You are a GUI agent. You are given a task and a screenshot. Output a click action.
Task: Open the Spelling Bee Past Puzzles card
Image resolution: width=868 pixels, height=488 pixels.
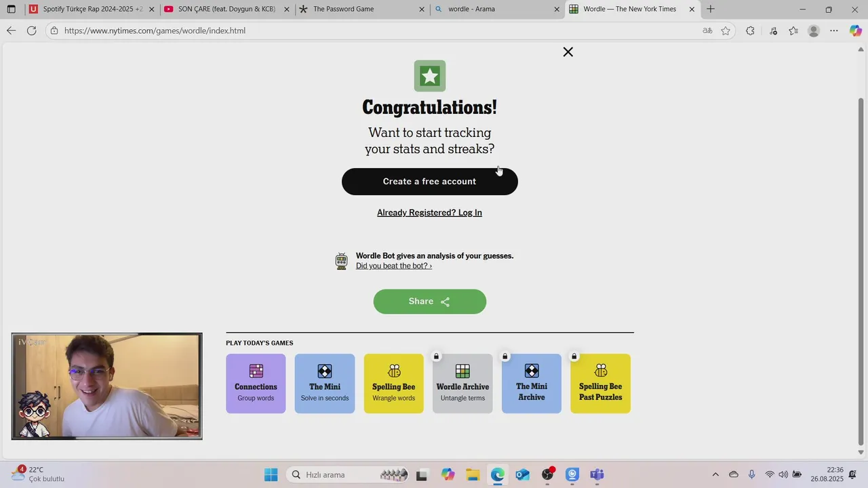point(600,384)
